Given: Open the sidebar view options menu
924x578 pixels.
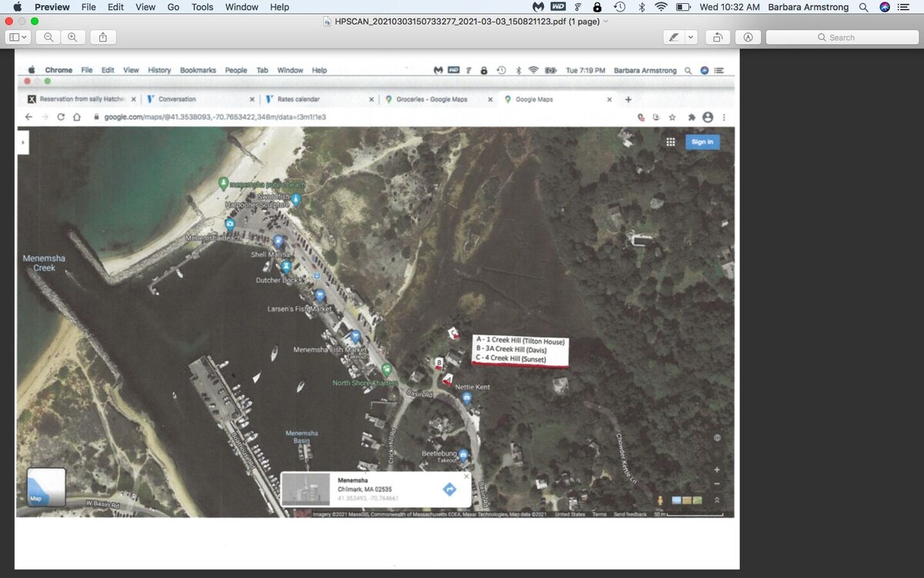Looking at the screenshot, I should click(x=18, y=37).
